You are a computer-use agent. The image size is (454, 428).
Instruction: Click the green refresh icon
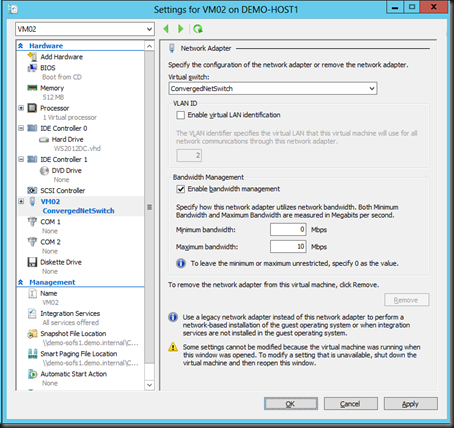click(198, 29)
